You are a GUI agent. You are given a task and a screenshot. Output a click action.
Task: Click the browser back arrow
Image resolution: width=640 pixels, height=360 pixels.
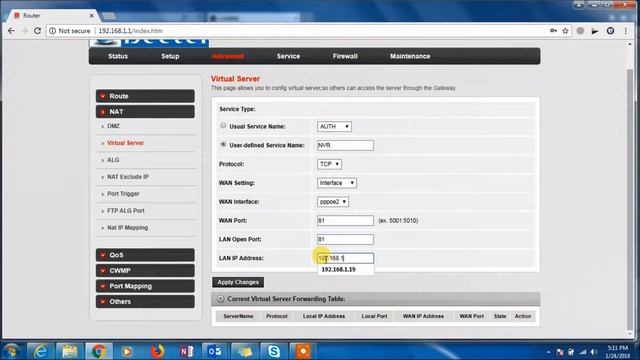11,31
